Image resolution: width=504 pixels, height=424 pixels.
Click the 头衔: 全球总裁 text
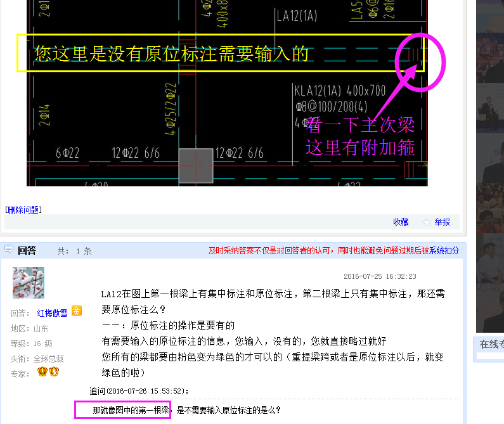[37, 359]
